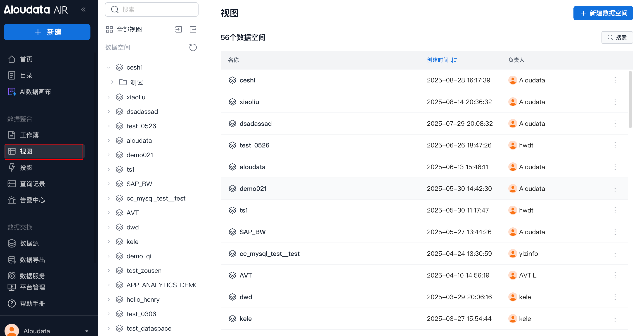Select 数据源 in the sidebar menu
644x336 pixels.
[29, 243]
